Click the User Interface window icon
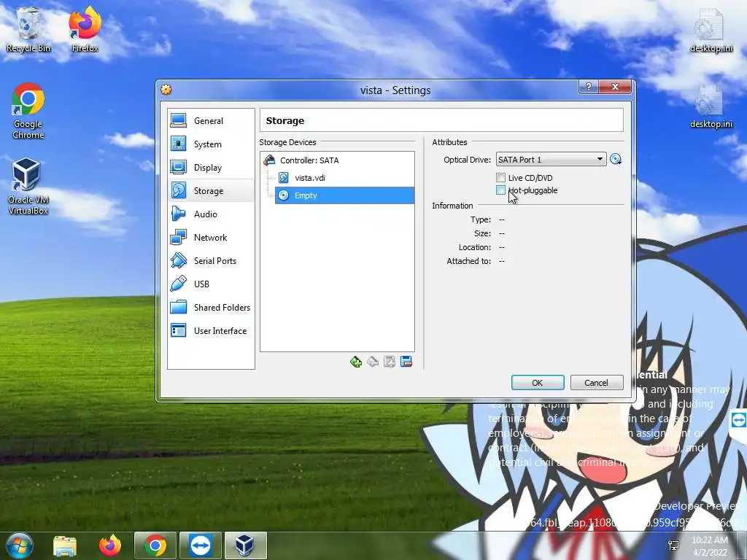The image size is (747, 560). [179, 330]
